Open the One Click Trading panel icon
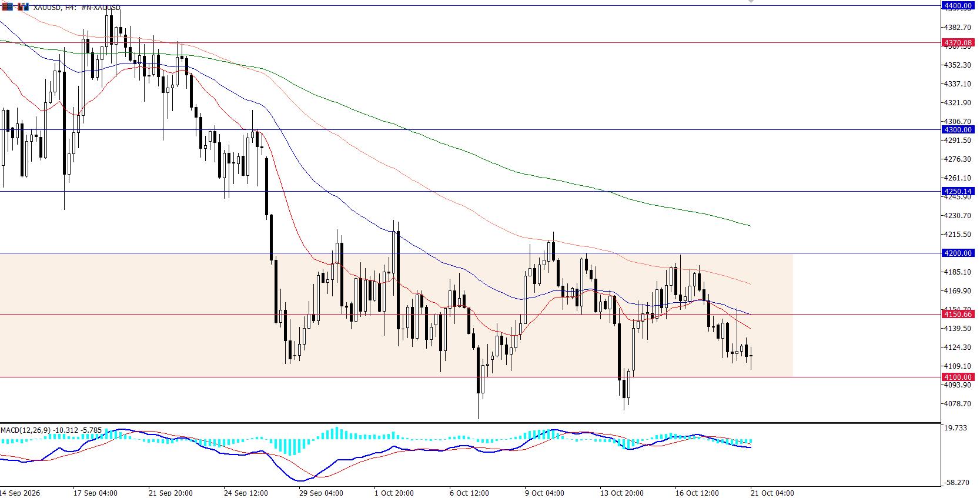Viewport: 980px width, 498px height. click(7, 7)
